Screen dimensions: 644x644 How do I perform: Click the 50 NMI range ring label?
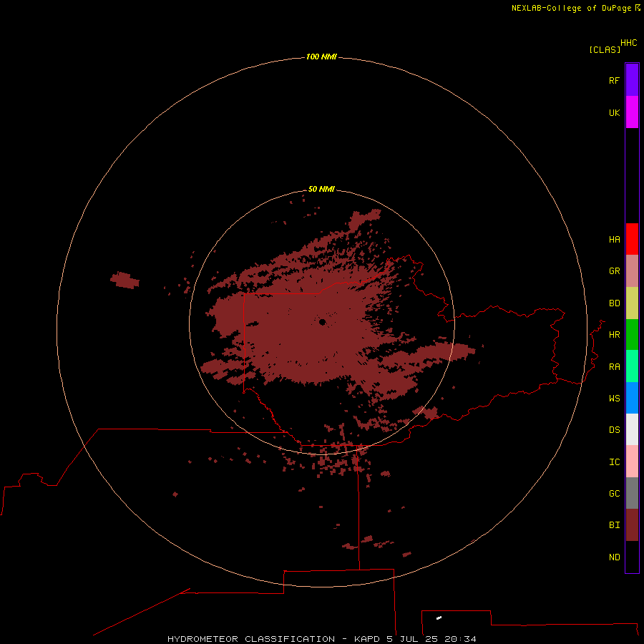coord(321,189)
